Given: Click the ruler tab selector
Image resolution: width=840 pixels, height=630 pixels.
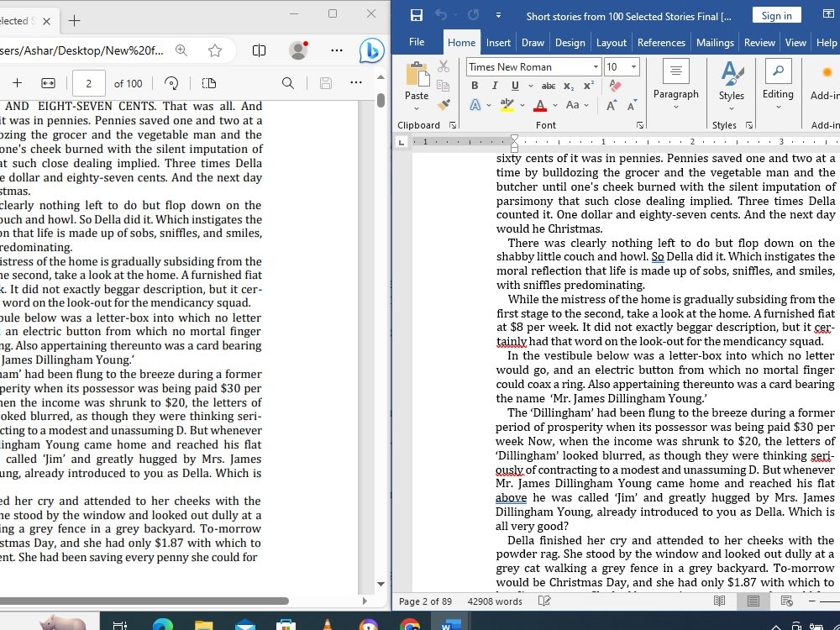Looking at the screenshot, I should click(401, 142).
